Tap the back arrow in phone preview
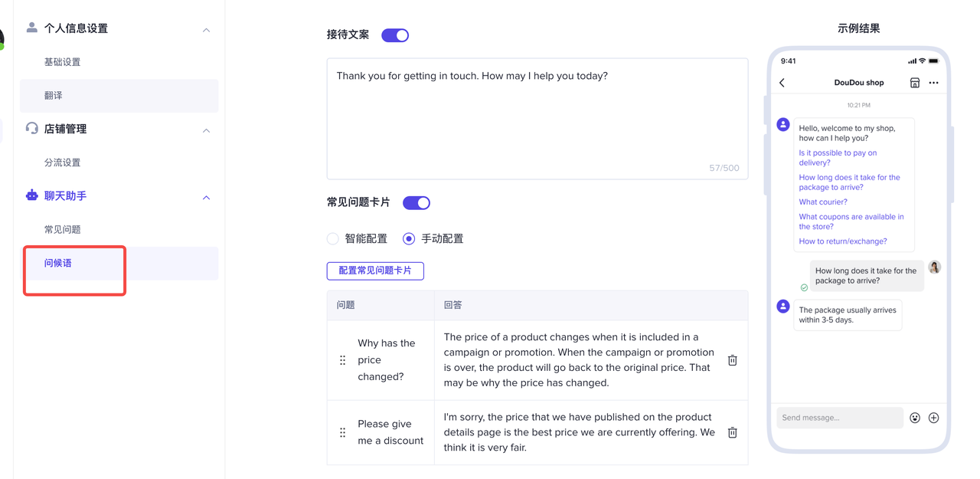The image size is (980, 479). (782, 83)
